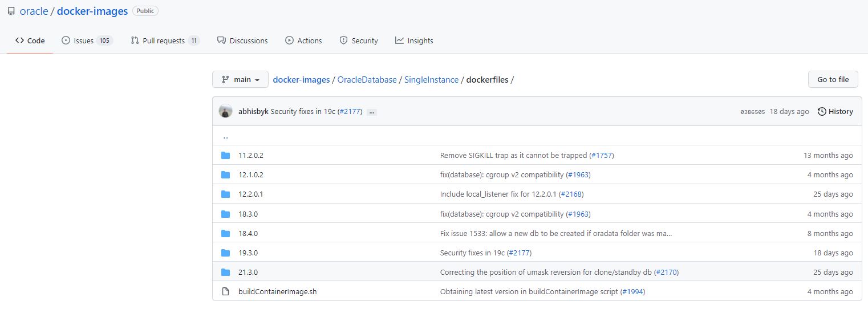Expand commit message ellipsis button

[372, 112]
